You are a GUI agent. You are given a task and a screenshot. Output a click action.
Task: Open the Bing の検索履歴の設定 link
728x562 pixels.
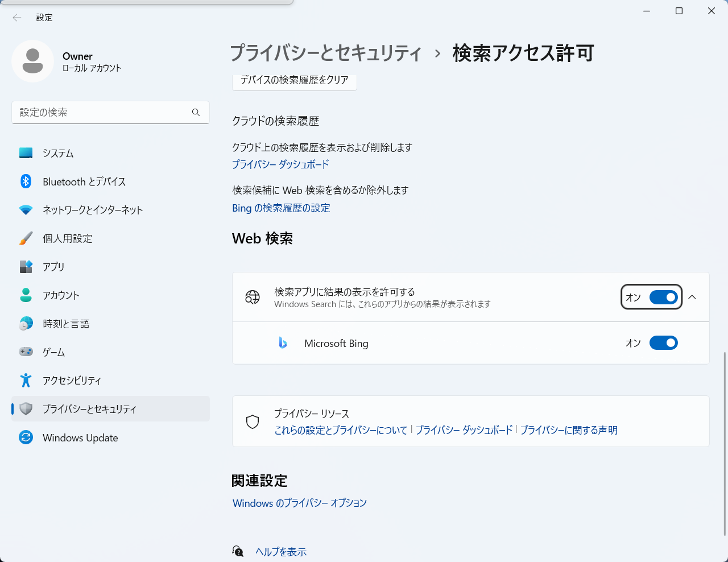tap(281, 208)
